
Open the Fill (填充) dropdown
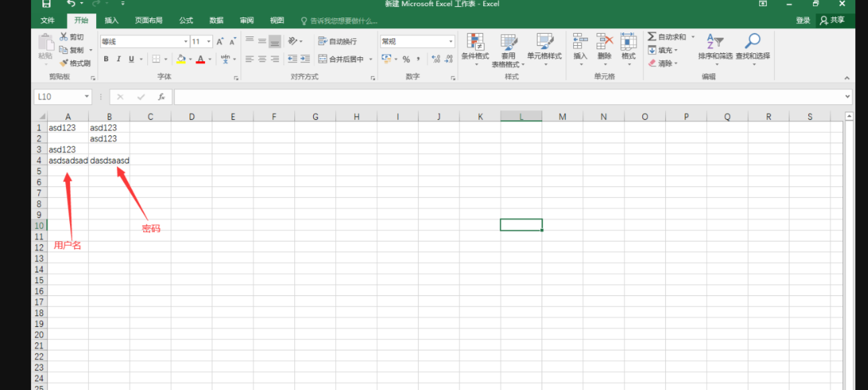(662, 50)
